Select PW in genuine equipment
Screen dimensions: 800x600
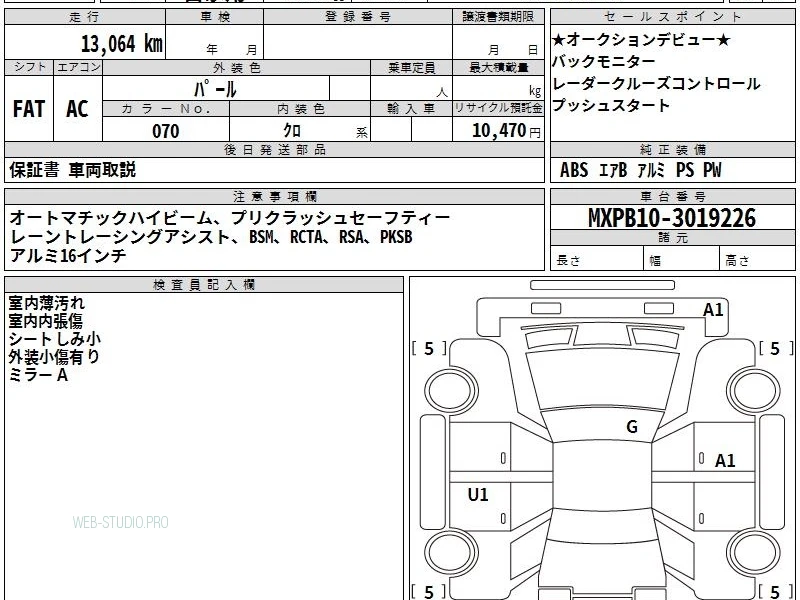pyautogui.click(x=712, y=170)
